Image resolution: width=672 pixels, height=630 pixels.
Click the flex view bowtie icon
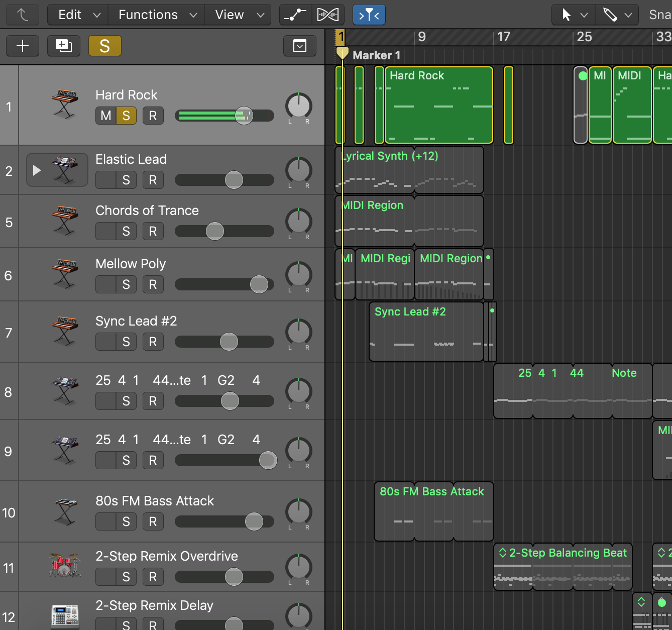click(328, 15)
